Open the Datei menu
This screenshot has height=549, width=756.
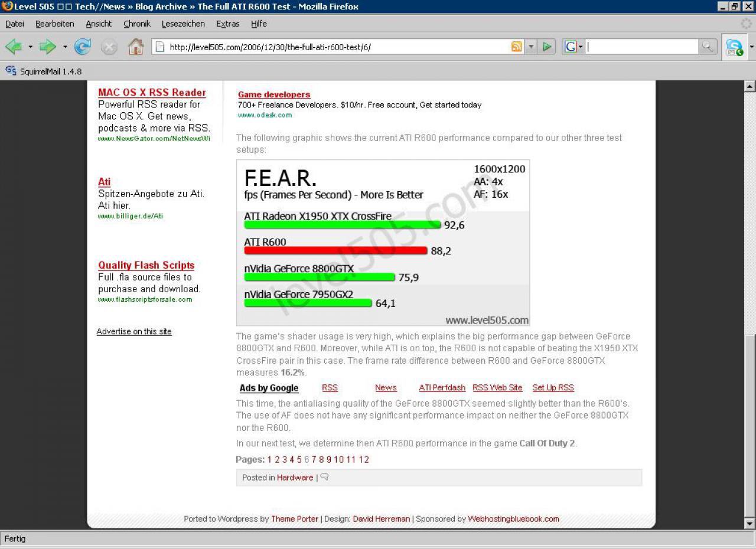[15, 24]
